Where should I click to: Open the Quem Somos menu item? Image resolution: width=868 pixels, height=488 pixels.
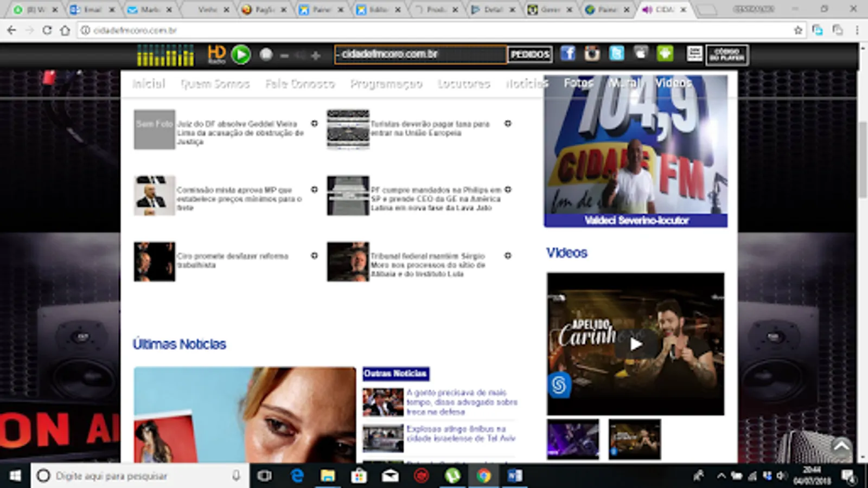(x=215, y=84)
